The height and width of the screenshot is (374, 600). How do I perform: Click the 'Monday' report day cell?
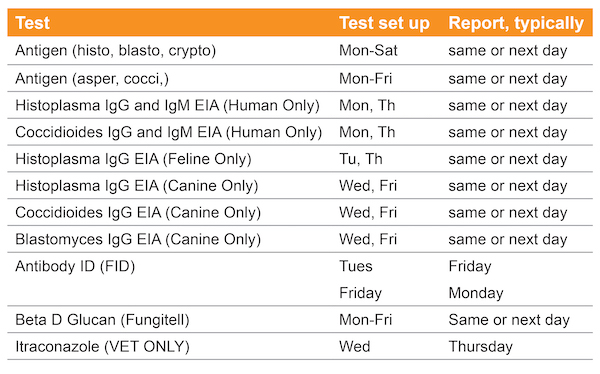click(x=476, y=293)
